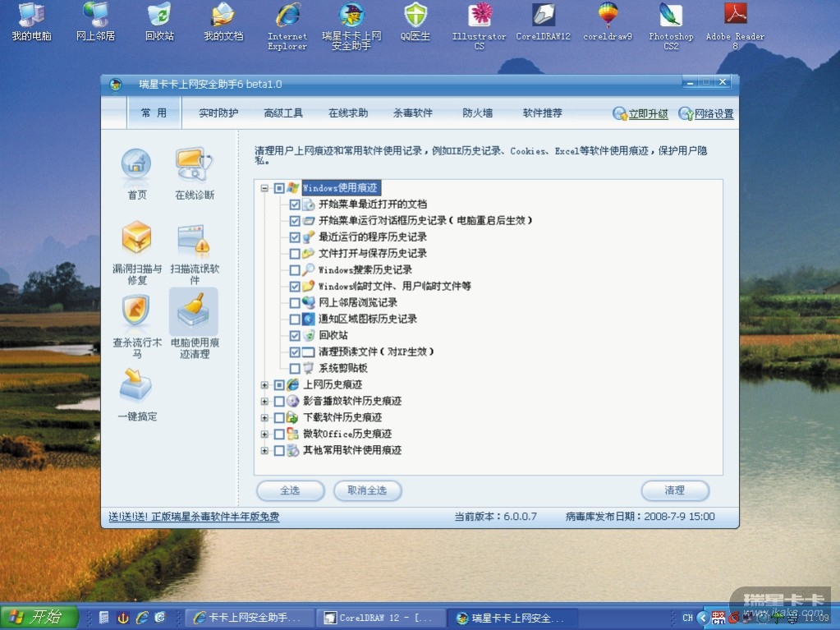Screen dimensions: 840x630
Task: Uncheck the 回收站 tree checkbox
Action: pos(295,336)
